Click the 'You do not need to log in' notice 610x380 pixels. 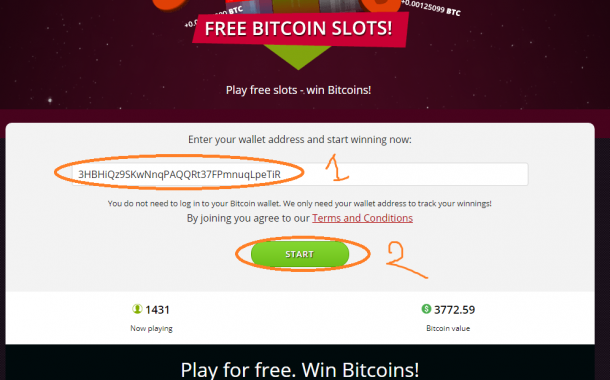tap(300, 203)
